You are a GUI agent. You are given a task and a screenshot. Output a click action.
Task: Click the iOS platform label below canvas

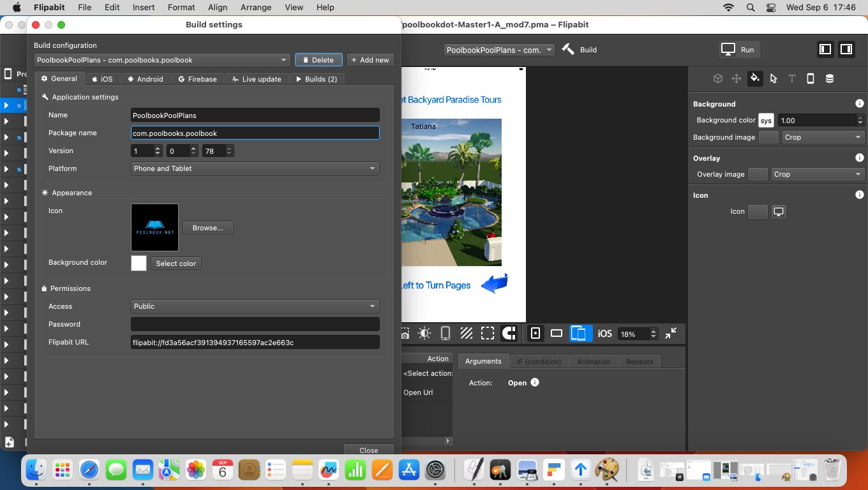click(604, 334)
